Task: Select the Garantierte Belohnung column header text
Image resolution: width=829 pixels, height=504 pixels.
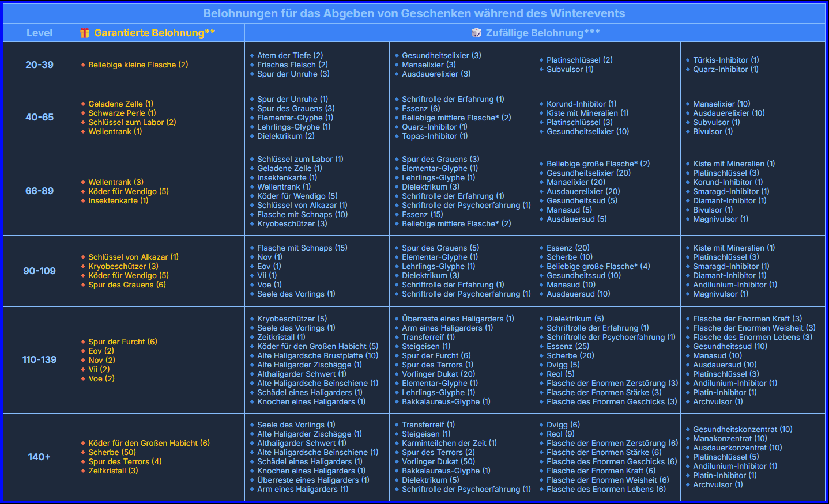Action: coord(155,33)
